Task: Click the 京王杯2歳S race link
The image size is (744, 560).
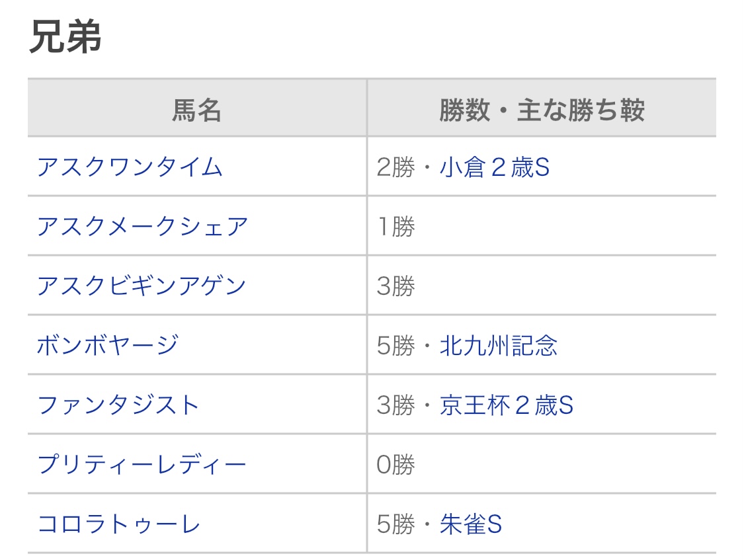Action: click(507, 405)
